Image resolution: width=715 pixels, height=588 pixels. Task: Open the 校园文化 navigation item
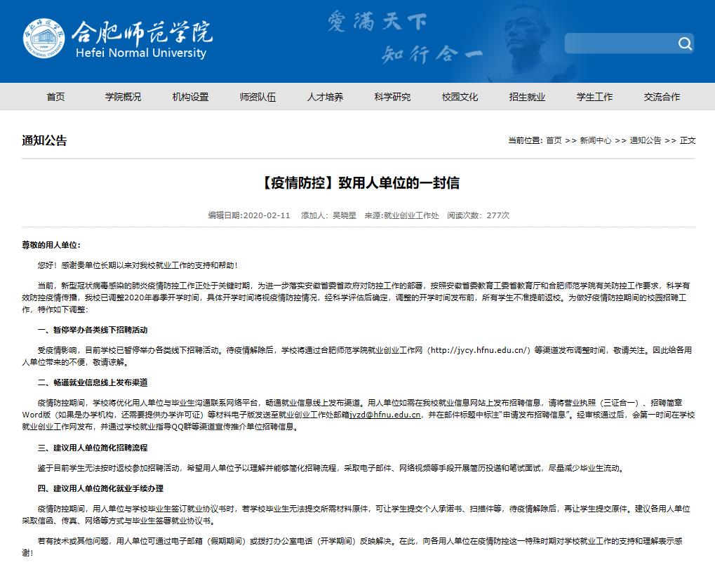[460, 97]
